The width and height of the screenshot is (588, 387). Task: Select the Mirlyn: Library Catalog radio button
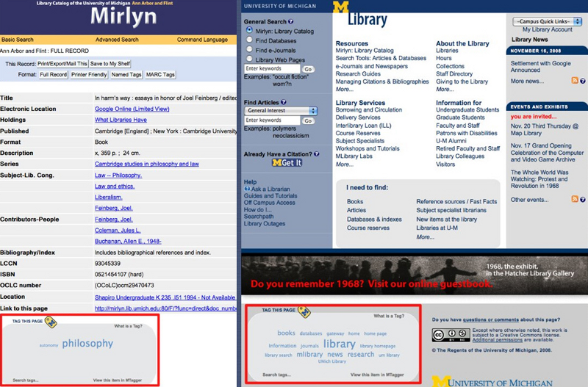[x=249, y=30]
